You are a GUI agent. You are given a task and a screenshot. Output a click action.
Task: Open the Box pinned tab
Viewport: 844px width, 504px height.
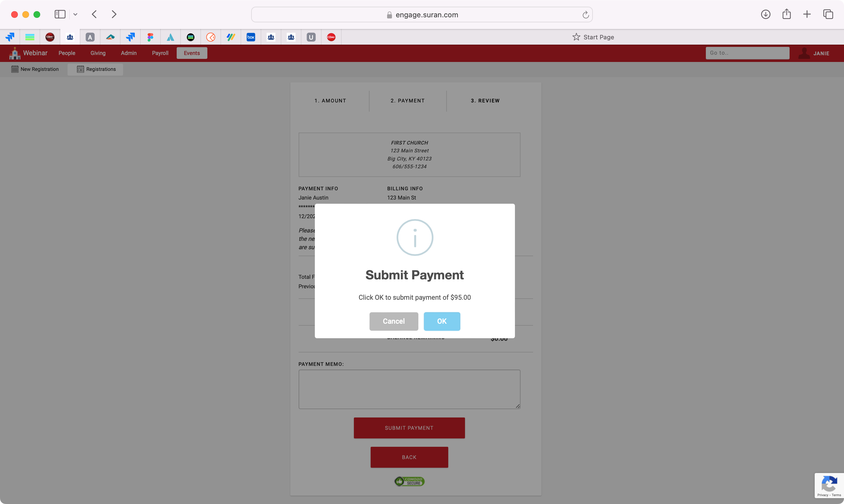click(x=251, y=37)
